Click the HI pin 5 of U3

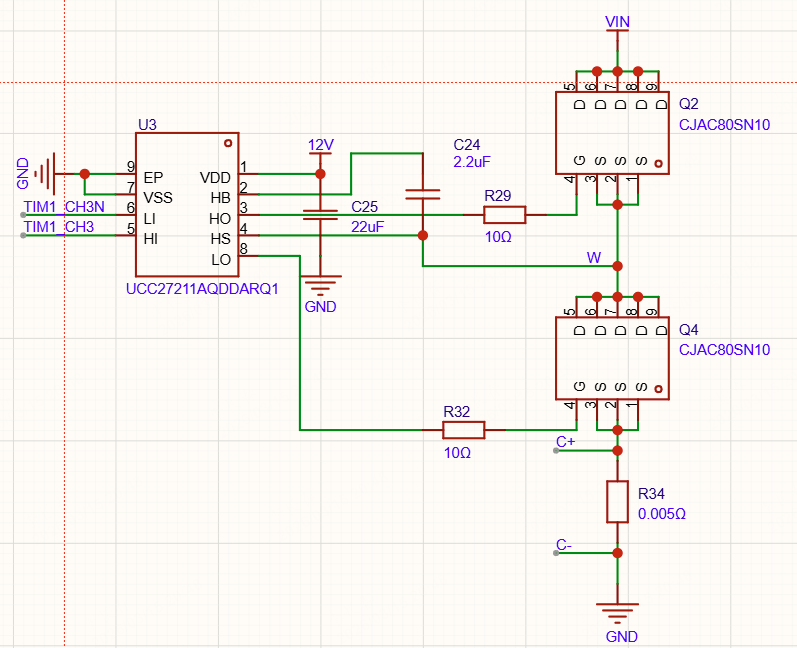[126, 235]
